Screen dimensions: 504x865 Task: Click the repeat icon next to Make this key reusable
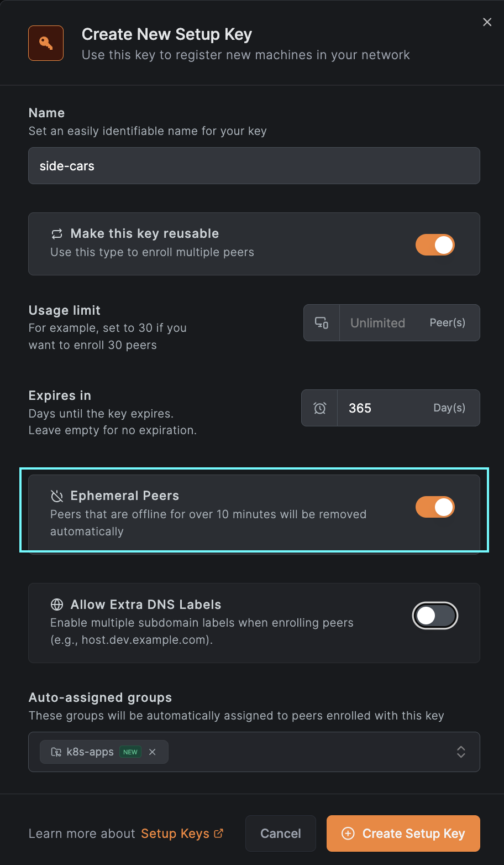(x=57, y=233)
